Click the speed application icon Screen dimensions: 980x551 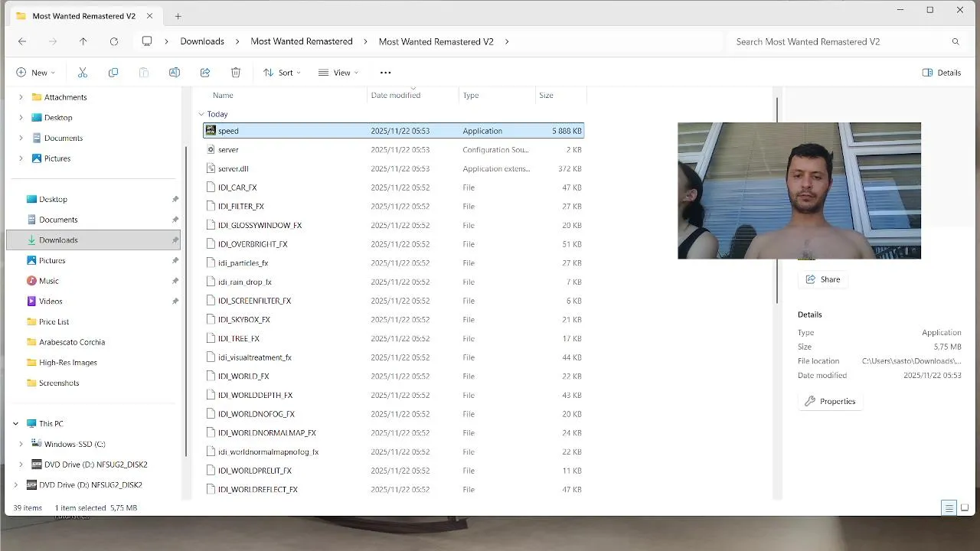click(211, 131)
